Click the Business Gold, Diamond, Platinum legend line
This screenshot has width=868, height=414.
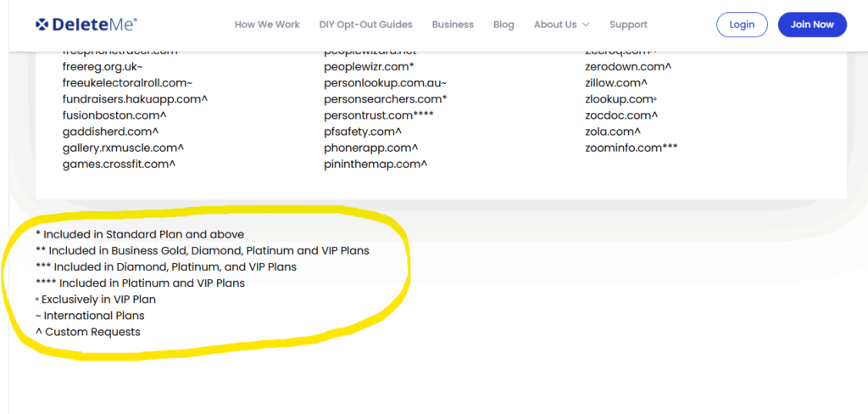(202, 250)
